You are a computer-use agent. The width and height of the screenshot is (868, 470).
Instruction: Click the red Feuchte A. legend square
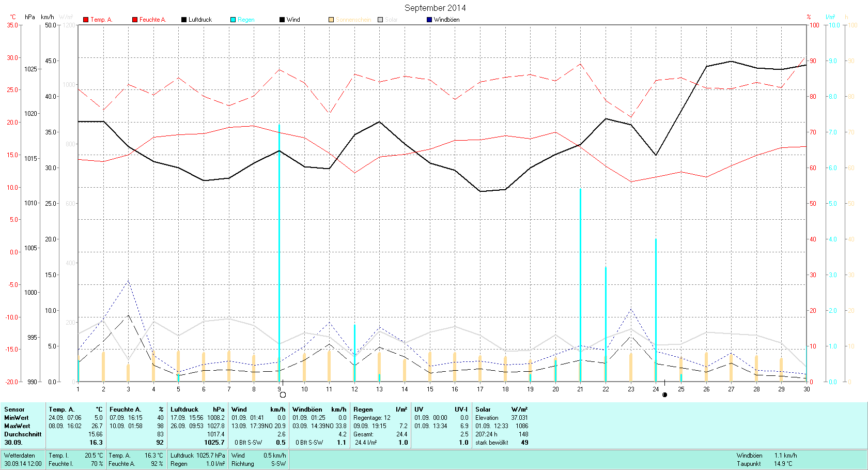[x=135, y=20]
